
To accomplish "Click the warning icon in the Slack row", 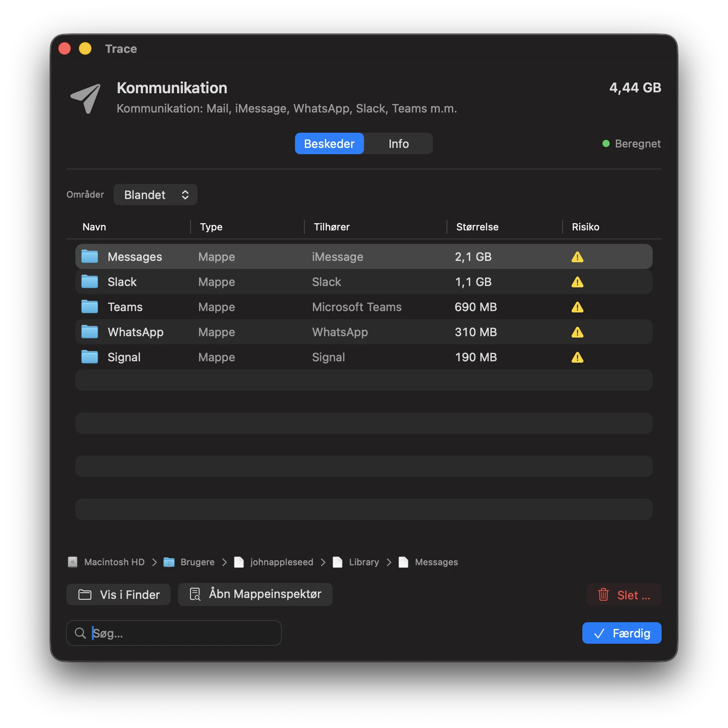I will [577, 282].
